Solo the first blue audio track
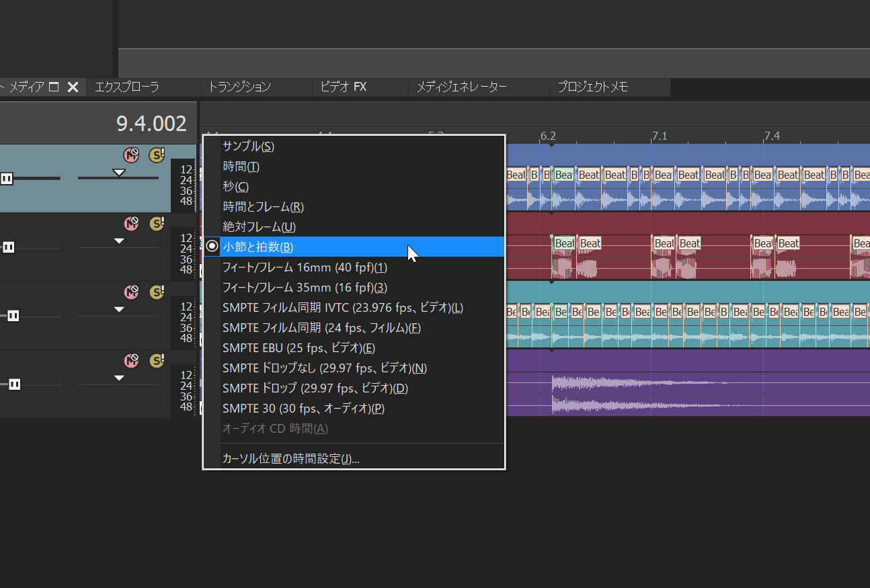The image size is (870, 588). tap(157, 155)
